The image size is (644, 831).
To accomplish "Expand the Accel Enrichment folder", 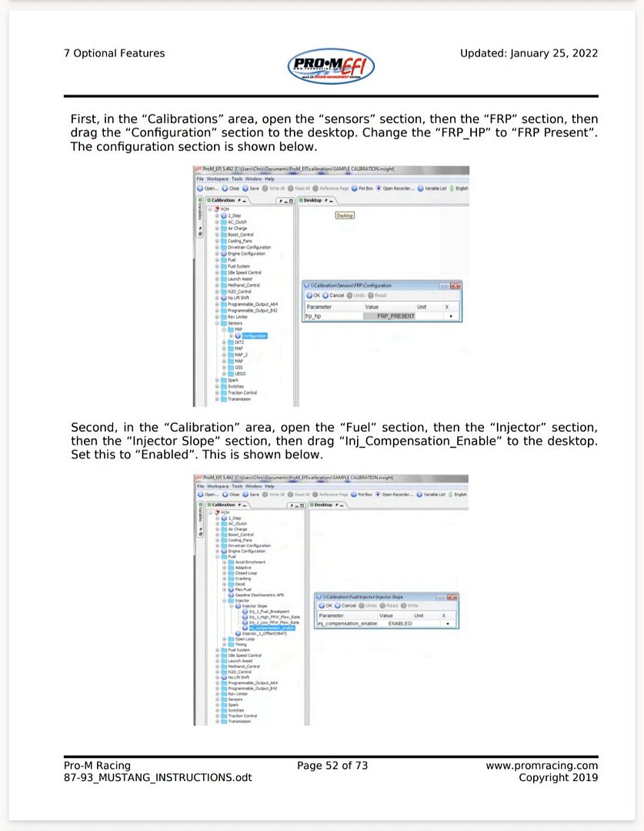I will point(224,562).
